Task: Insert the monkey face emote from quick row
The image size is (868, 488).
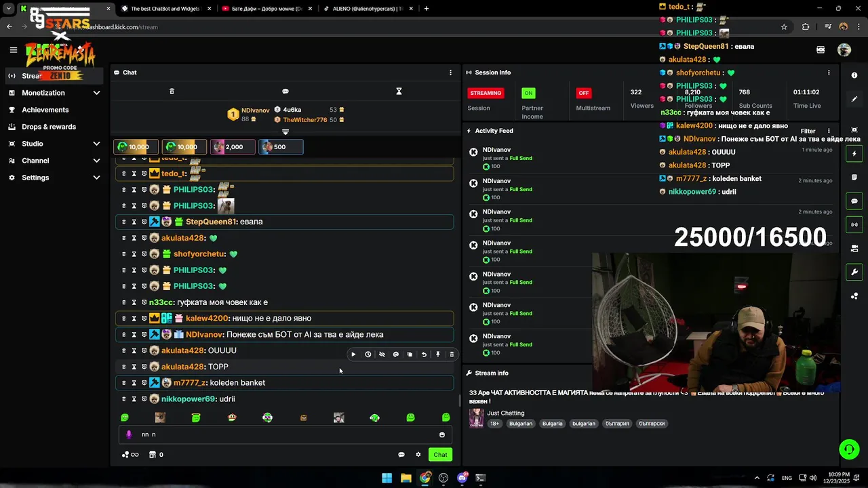Action: pos(232,418)
